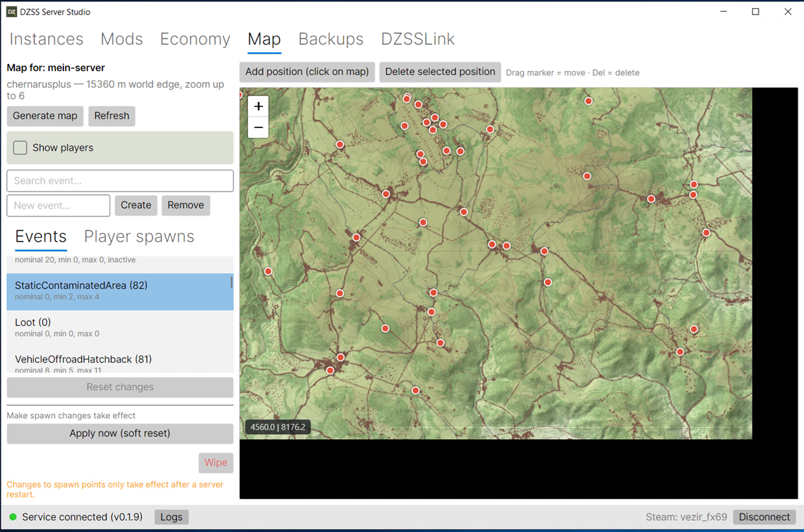Disconnect the Steam account
804x532 pixels.
(x=765, y=517)
